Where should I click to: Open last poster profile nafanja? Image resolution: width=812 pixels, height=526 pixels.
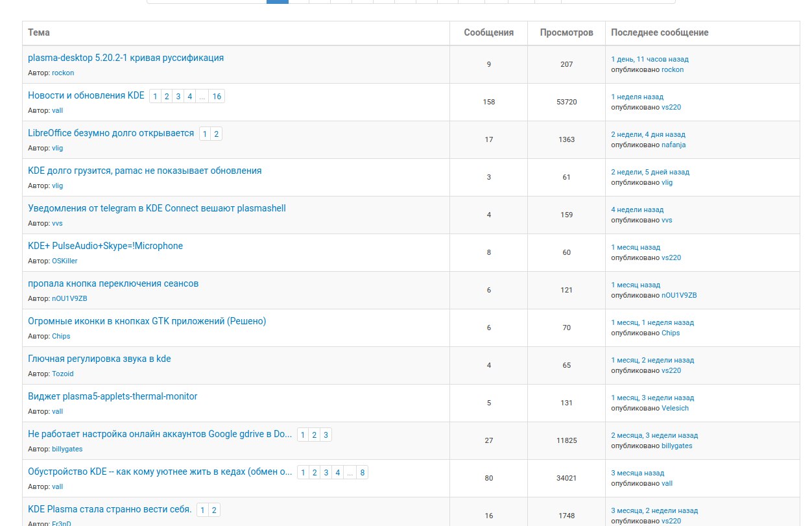673,145
